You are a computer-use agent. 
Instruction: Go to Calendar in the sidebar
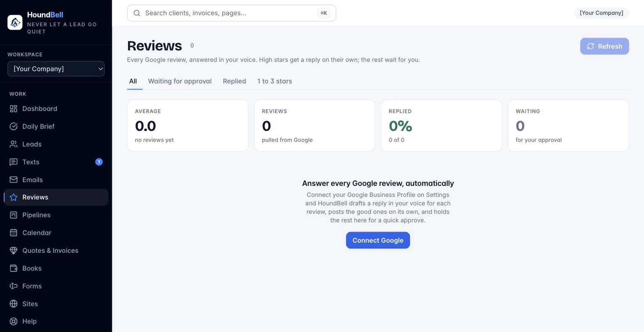click(x=56, y=233)
